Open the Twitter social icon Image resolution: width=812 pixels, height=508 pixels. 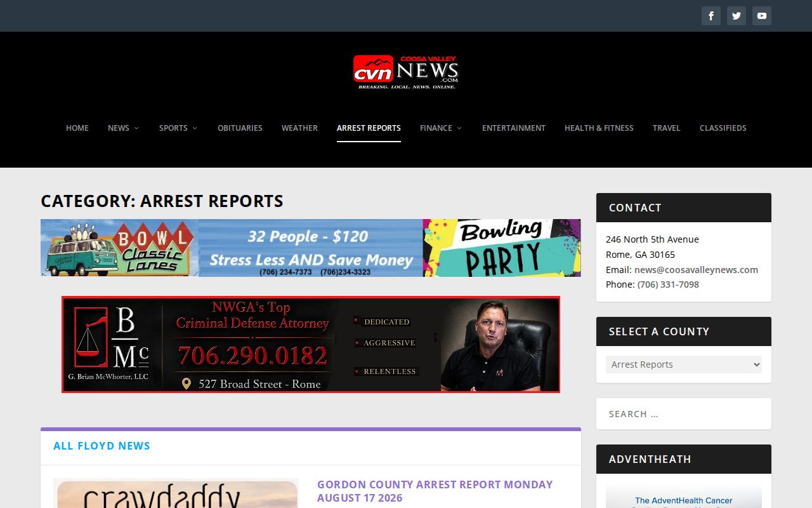tap(737, 16)
